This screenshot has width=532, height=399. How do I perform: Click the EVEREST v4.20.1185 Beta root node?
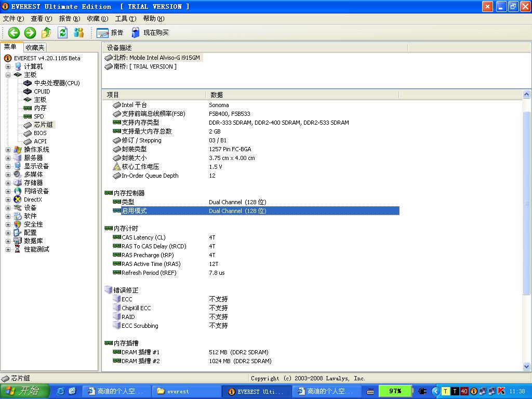(x=47, y=58)
